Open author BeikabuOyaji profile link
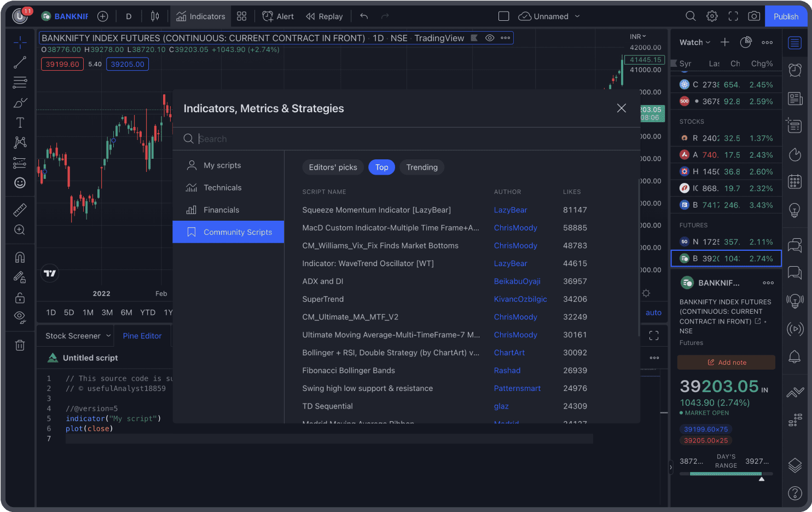The image size is (812, 512). [517, 281]
